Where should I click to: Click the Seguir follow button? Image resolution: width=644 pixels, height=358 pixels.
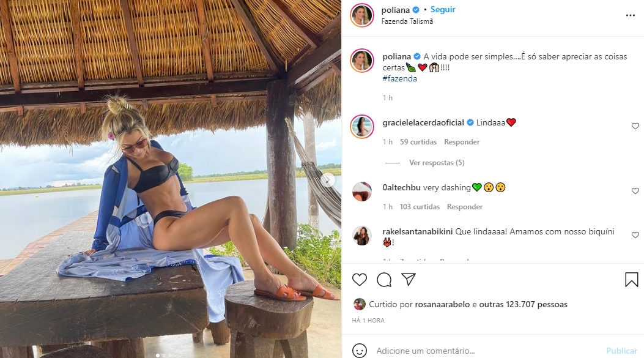(443, 10)
